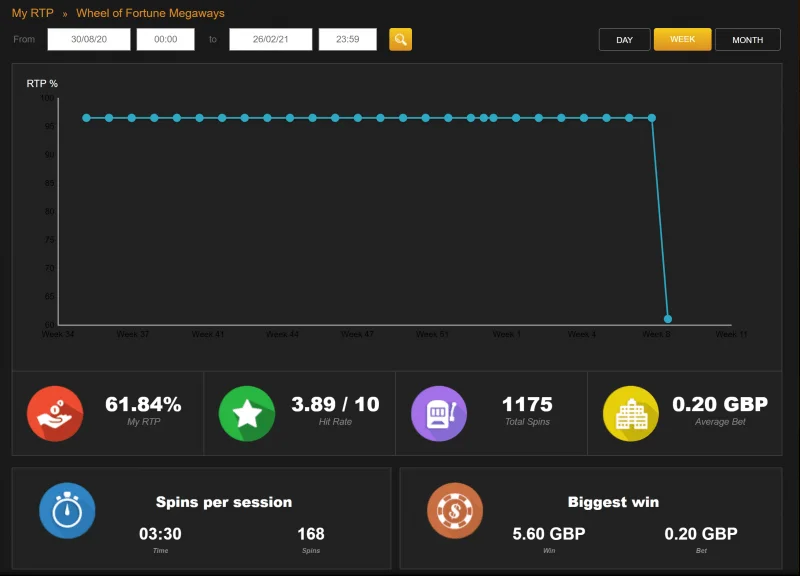Click the first data point on chart
Screen dimensions: 800x576
86,118
